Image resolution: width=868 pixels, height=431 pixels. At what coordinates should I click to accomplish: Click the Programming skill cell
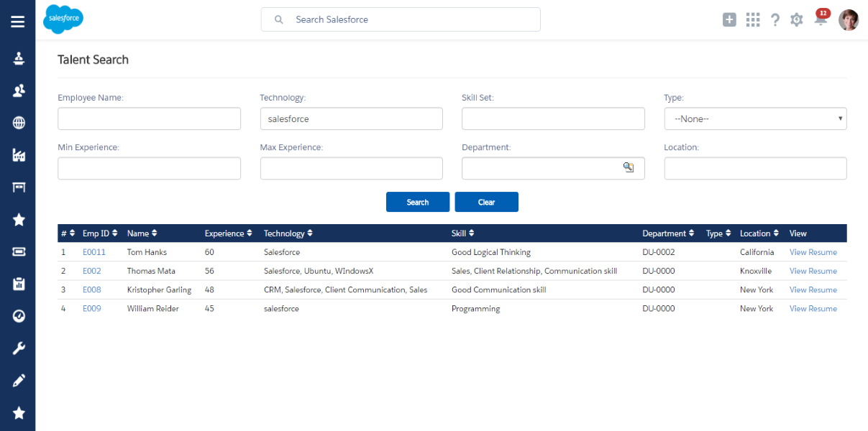tap(475, 308)
